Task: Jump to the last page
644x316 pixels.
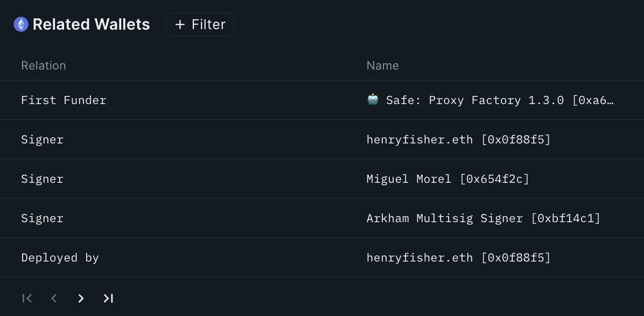Action: pyautogui.click(x=108, y=298)
